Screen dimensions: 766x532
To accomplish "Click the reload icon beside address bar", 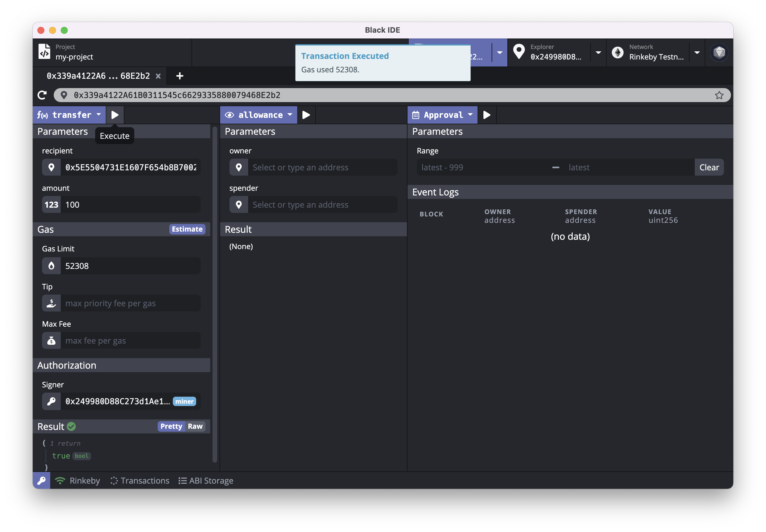I will pos(42,95).
